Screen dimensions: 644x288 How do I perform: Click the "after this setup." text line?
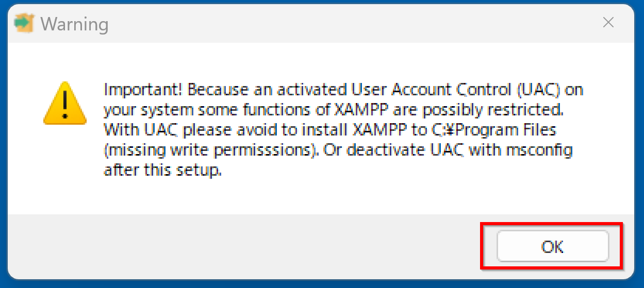[162, 171]
